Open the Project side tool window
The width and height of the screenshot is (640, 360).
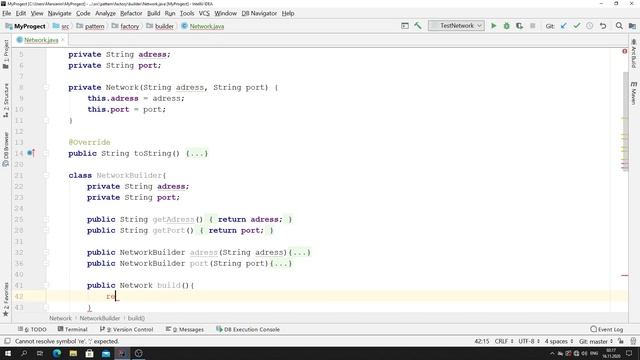6,54
